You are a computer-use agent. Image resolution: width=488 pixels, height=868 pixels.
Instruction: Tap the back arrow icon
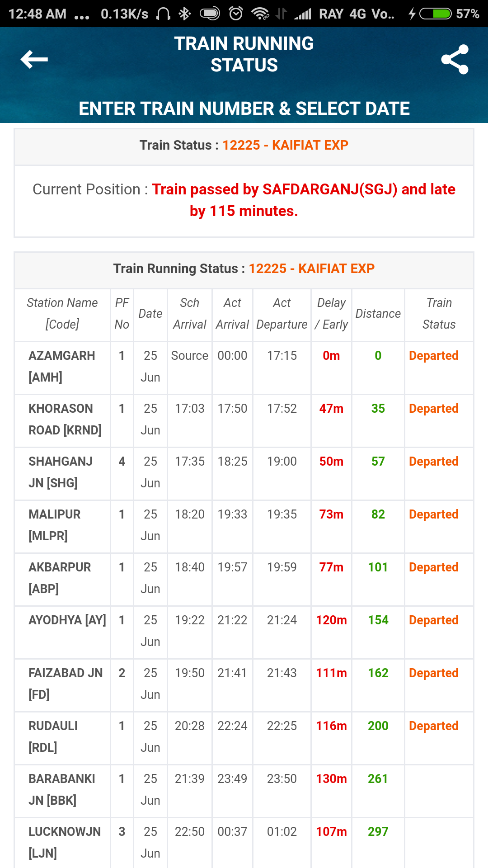[x=34, y=59]
